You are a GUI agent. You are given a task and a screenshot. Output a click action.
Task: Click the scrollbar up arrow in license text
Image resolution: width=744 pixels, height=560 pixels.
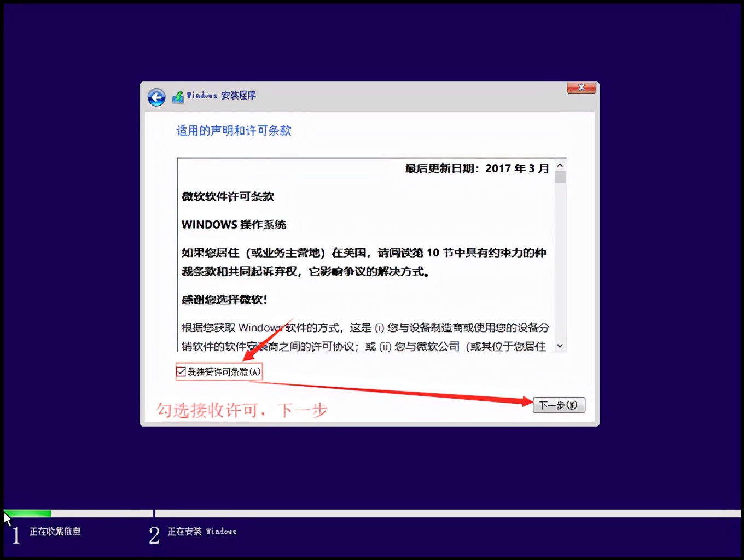(x=560, y=164)
